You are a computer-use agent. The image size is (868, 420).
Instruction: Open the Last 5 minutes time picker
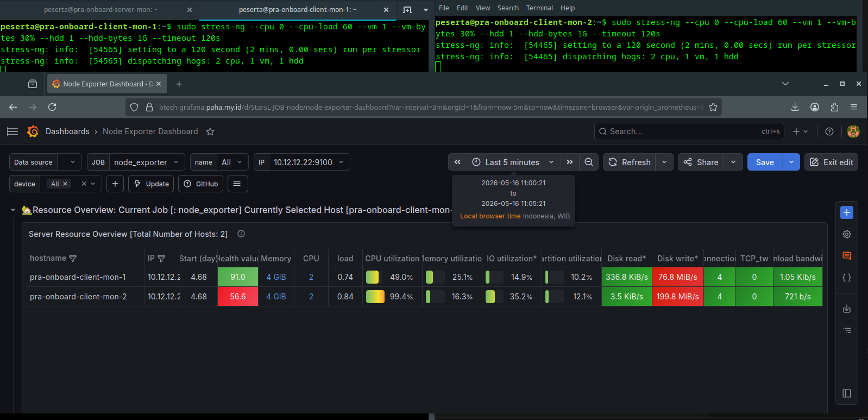pos(513,162)
